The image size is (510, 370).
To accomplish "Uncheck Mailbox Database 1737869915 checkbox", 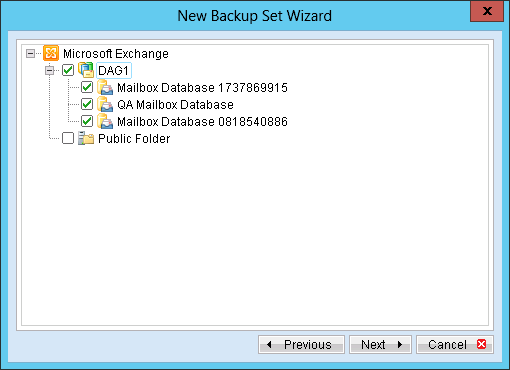I will pos(87,87).
